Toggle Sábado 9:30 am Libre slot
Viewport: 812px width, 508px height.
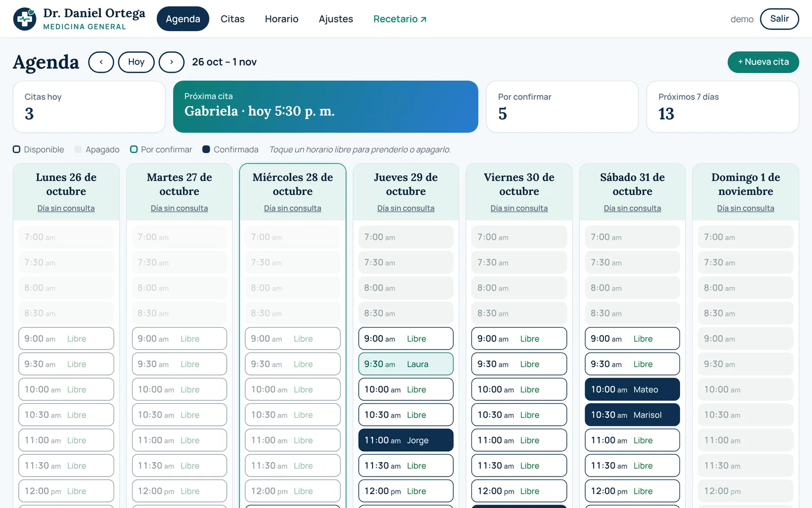pyautogui.click(x=632, y=364)
